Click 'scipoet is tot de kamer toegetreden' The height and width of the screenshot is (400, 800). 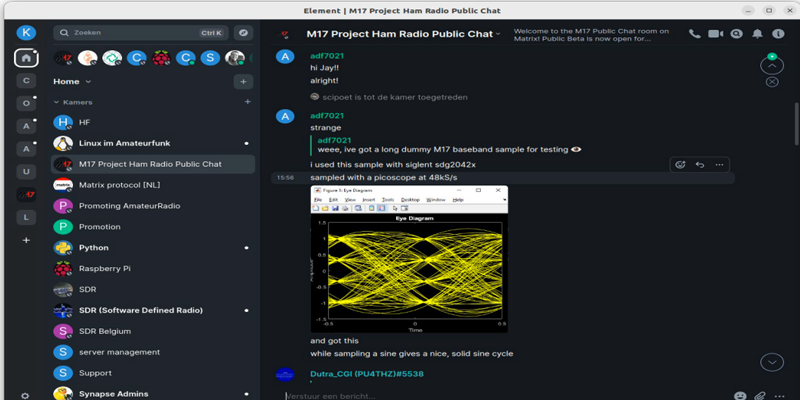tap(394, 97)
